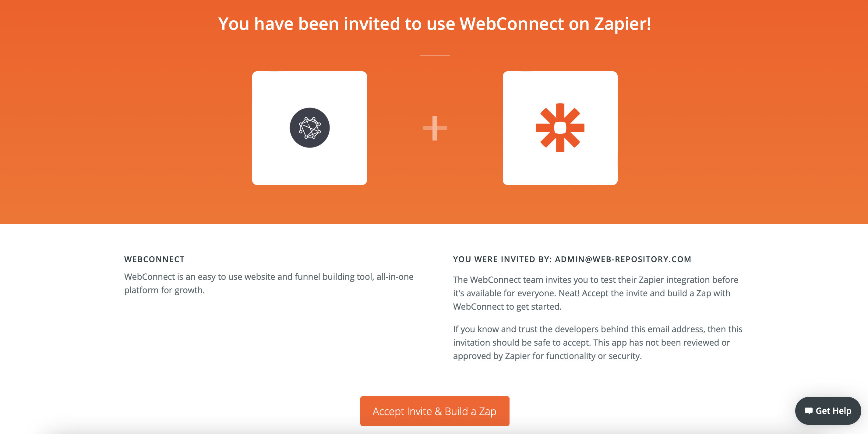The image size is (868, 434).
Task: Click the paragraph about trusting the developers
Action: (x=598, y=342)
